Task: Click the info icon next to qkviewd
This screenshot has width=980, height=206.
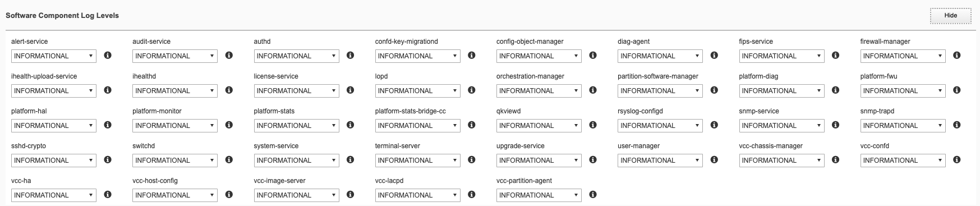Action: [x=593, y=125]
